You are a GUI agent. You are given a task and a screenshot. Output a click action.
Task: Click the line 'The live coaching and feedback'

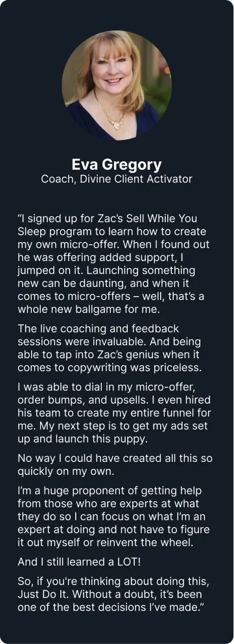[x=99, y=328]
